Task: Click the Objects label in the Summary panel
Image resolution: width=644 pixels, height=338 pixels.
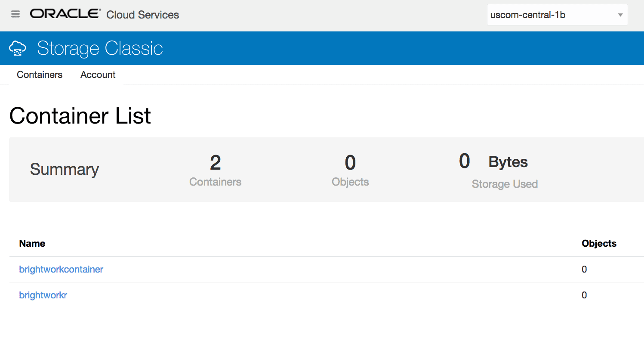Action: (350, 182)
